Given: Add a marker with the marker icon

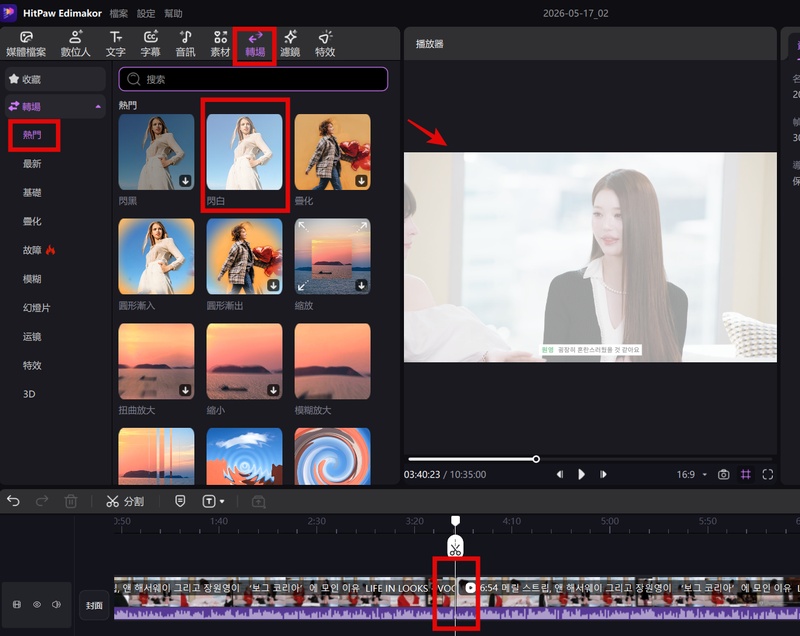Looking at the screenshot, I should pos(180,501).
